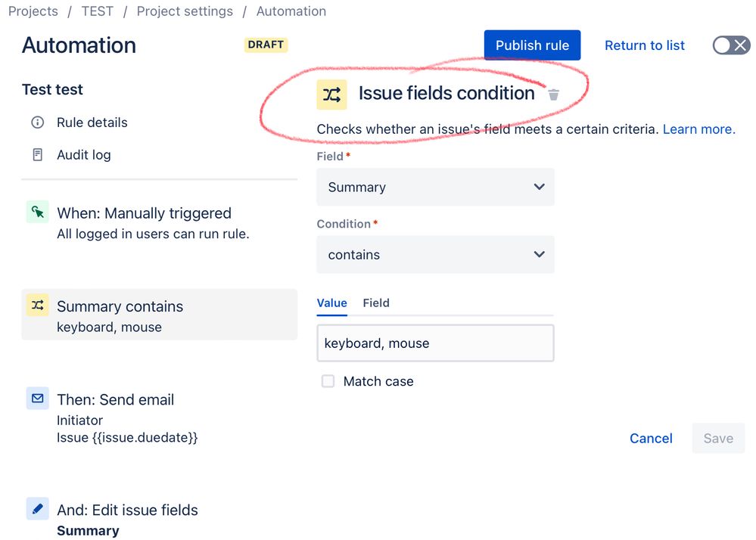Screen dimensions: 756x540
Task: Open the Condition dropdown showing contains
Action: (x=435, y=254)
